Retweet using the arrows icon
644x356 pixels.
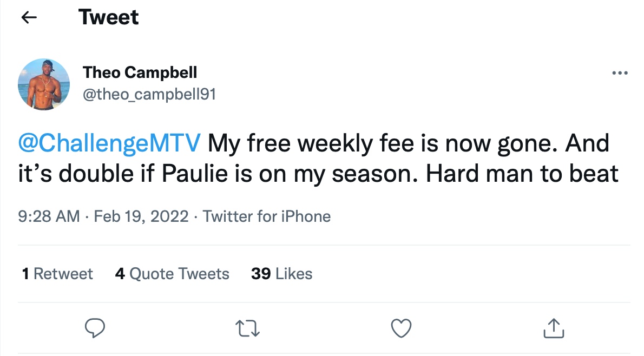(248, 327)
